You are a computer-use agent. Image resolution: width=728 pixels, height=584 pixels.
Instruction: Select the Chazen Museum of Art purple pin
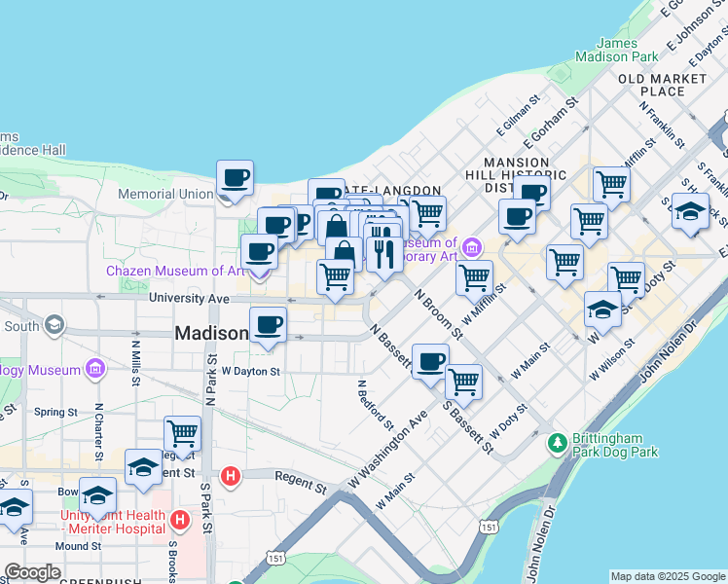260,276
